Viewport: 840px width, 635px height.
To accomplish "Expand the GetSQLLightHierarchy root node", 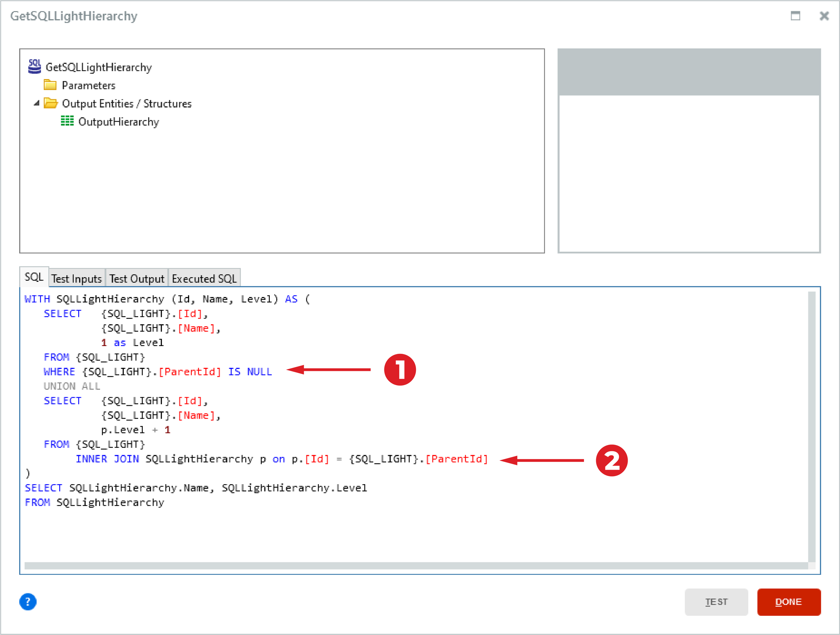I will coord(99,67).
